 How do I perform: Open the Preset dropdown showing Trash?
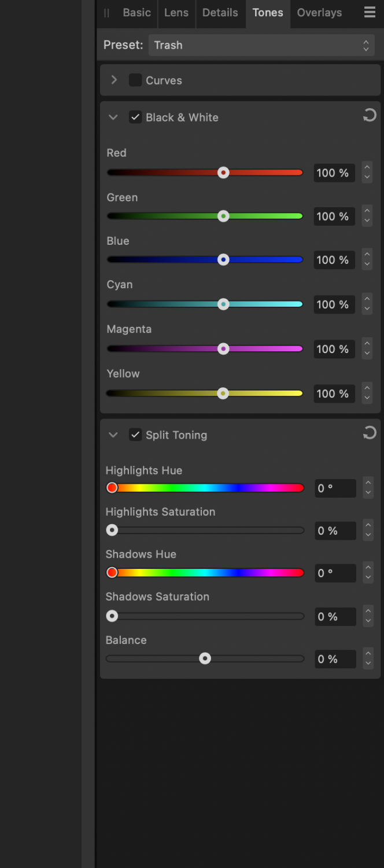[x=261, y=45]
